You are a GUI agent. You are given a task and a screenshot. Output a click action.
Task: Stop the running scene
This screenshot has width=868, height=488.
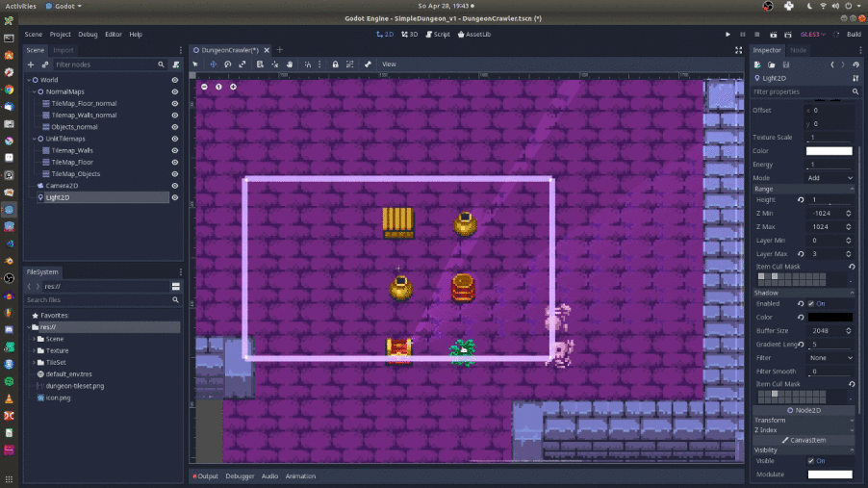coord(757,35)
